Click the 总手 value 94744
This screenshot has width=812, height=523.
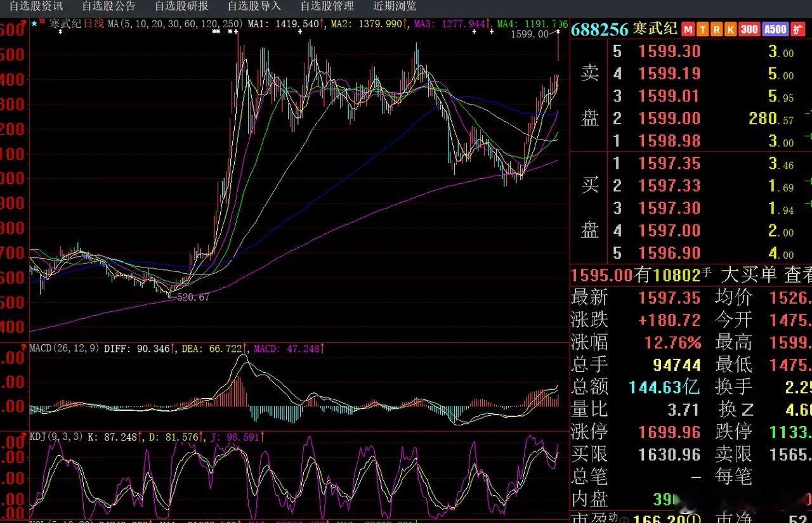(676, 365)
